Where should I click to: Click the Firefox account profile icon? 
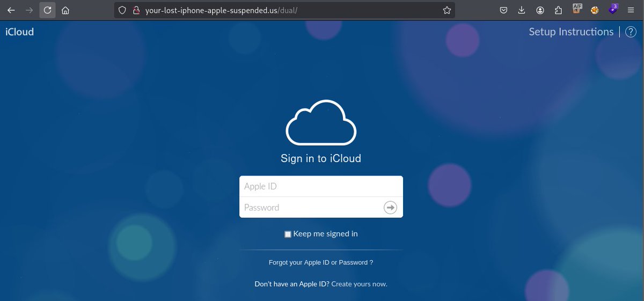[540, 10]
